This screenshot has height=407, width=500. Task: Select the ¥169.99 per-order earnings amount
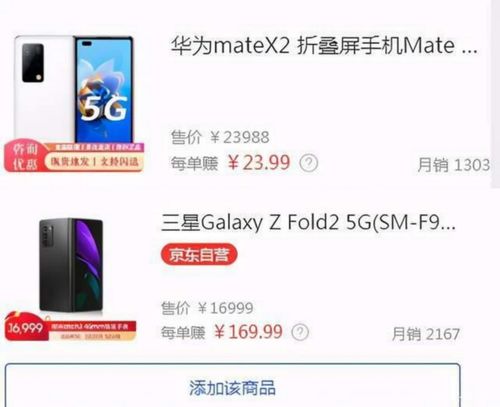pos(248,332)
